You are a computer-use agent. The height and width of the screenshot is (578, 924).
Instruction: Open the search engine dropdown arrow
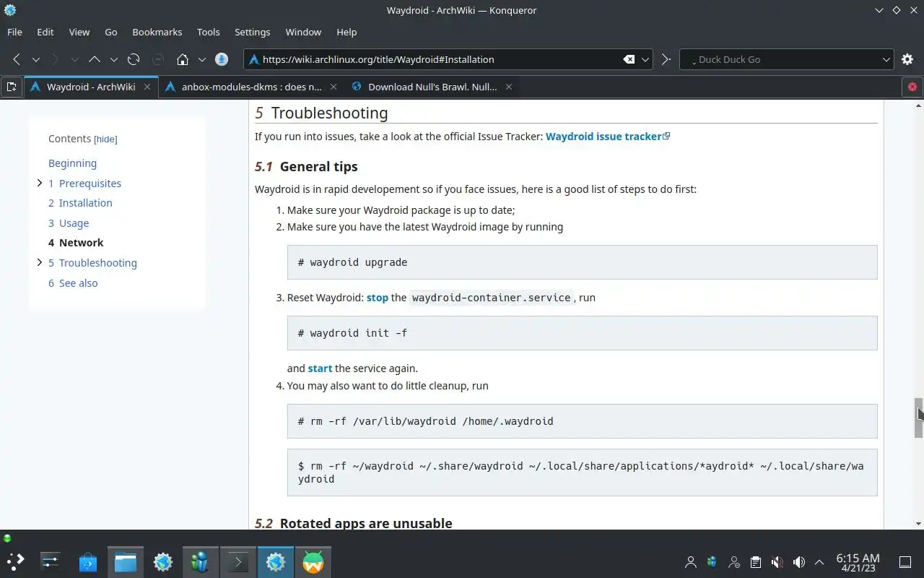[886, 59]
